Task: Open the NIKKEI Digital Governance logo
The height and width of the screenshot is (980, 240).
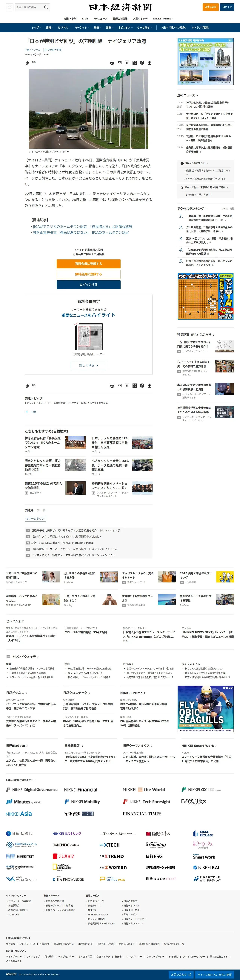Action: tap(32, 789)
